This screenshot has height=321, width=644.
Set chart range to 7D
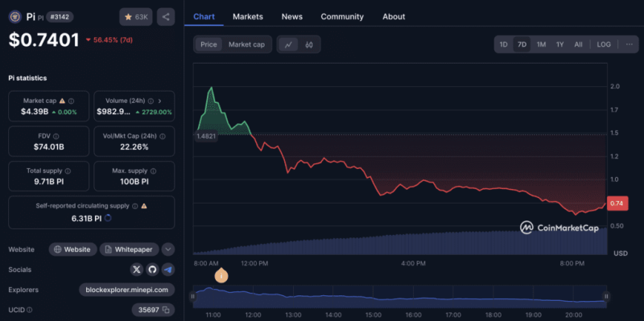[522, 44]
